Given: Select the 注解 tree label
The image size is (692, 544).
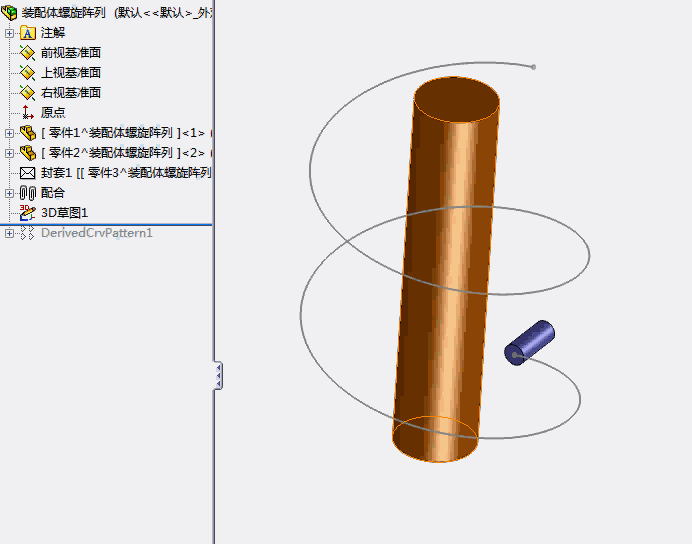Looking at the screenshot, I should (x=53, y=33).
